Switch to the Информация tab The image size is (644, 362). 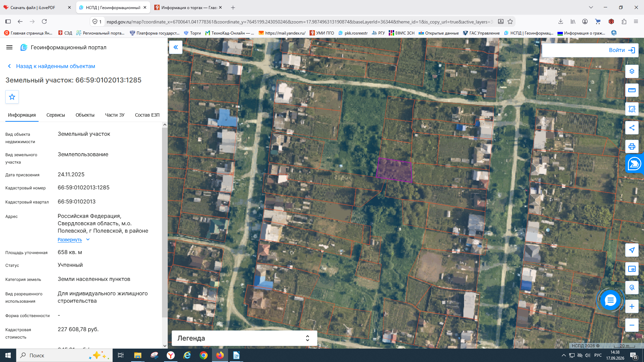(22, 115)
